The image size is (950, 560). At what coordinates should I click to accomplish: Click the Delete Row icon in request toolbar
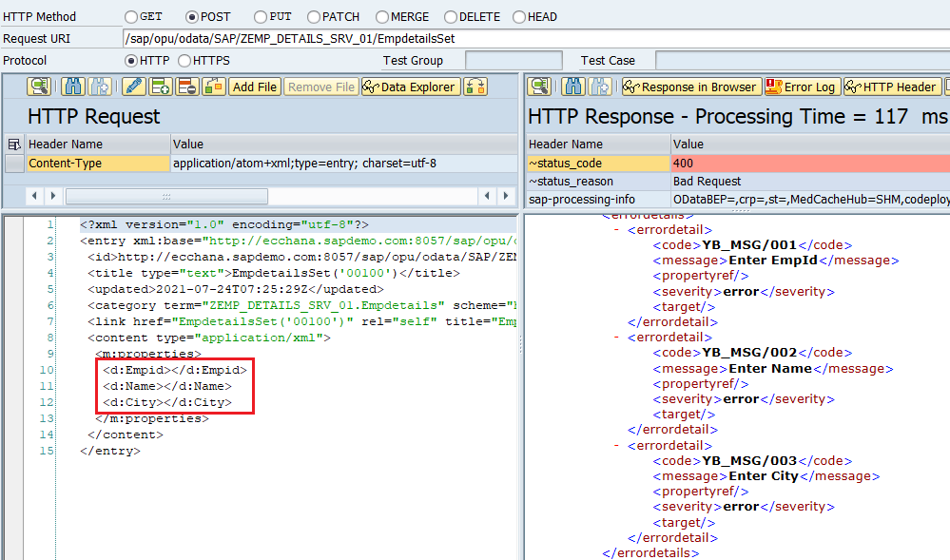[x=184, y=87]
